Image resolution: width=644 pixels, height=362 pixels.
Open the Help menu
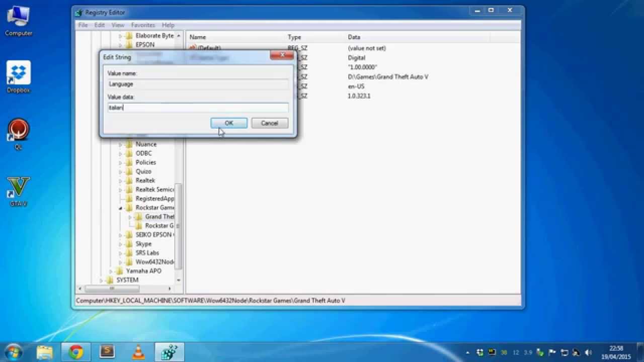168,25
